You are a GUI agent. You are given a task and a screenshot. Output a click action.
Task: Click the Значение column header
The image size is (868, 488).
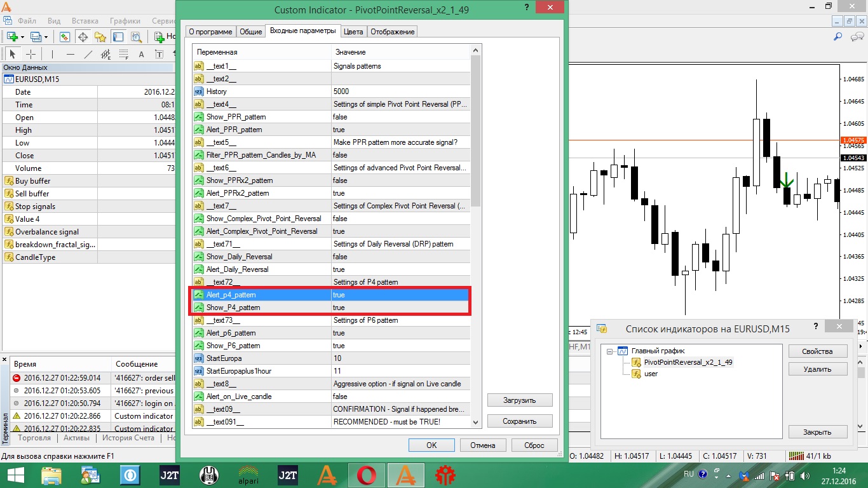(401, 51)
